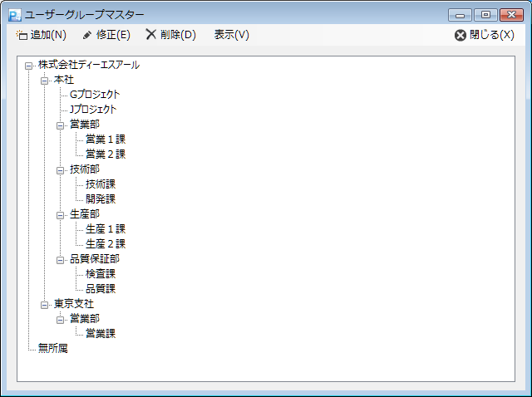Select the 品質保証部 label

[95, 259]
